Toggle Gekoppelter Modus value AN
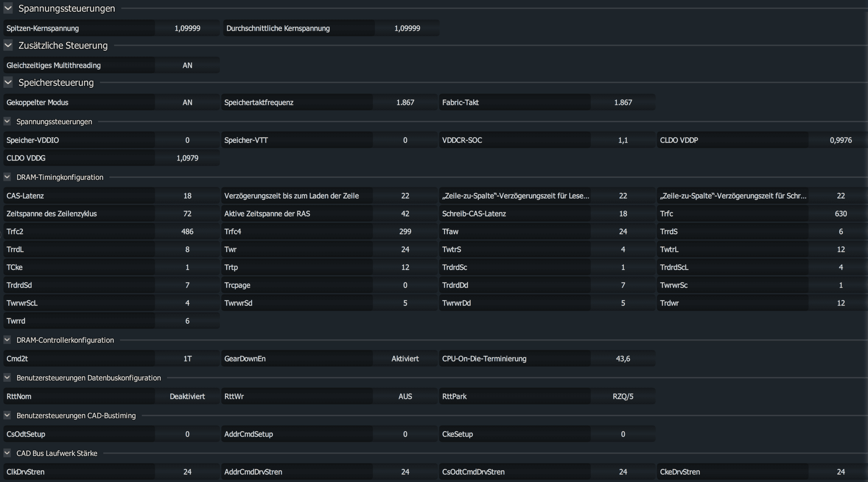Image resolution: width=868 pixels, height=482 pixels. [x=187, y=102]
